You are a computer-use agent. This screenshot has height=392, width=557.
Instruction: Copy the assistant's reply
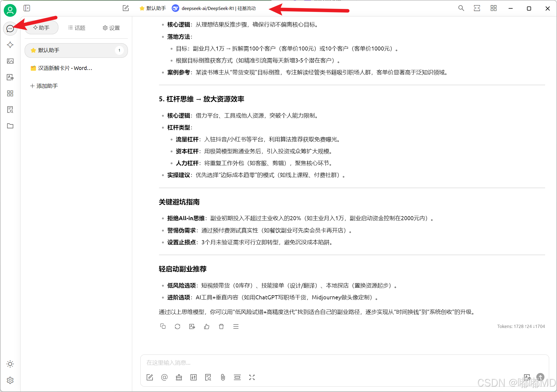(163, 326)
